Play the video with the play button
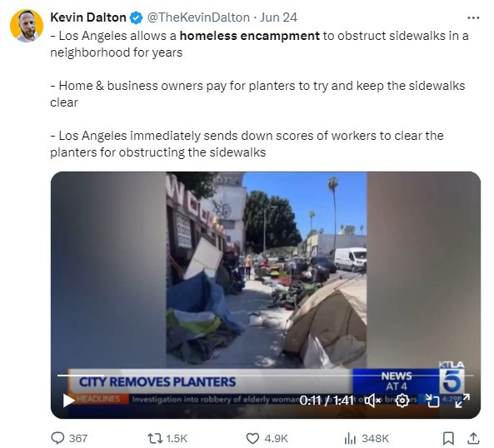494x448 pixels. [x=68, y=401]
